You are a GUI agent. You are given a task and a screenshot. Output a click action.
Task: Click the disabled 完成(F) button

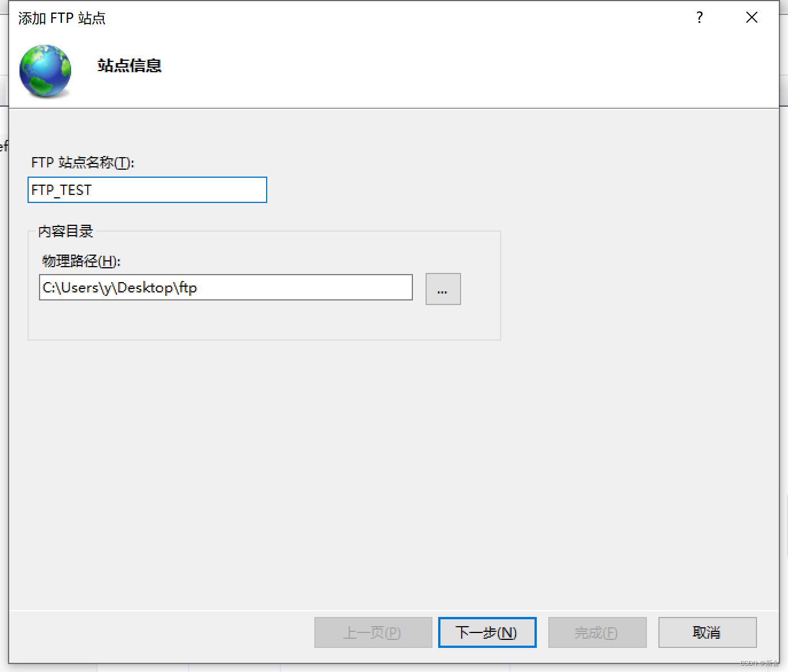point(597,632)
